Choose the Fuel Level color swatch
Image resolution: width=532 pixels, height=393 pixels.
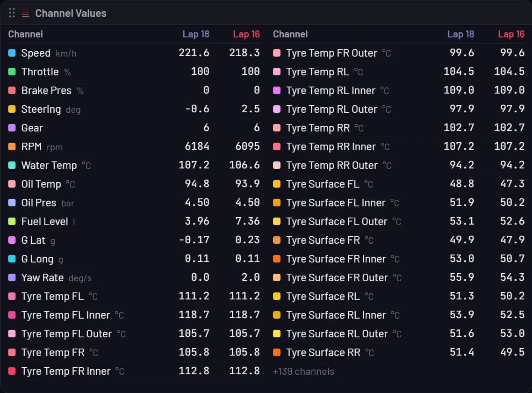click(12, 221)
